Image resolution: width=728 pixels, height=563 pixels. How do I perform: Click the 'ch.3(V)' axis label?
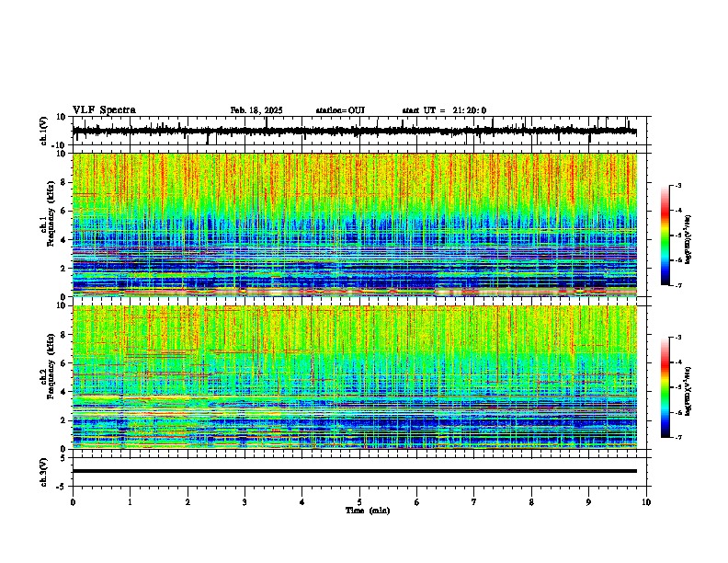pos(43,472)
